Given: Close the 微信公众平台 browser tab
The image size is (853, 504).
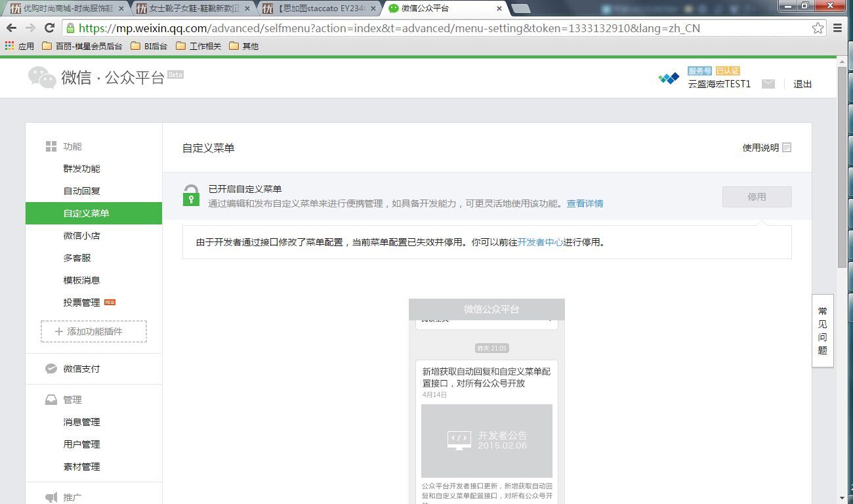Looking at the screenshot, I should tap(499, 9).
